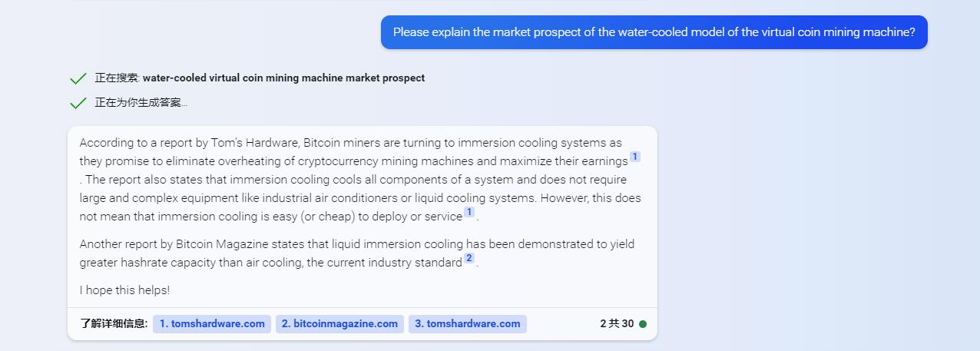Screen dimensions: 980x351
Task: Click the green status dot beside 2 共 30
Action: pos(643,324)
